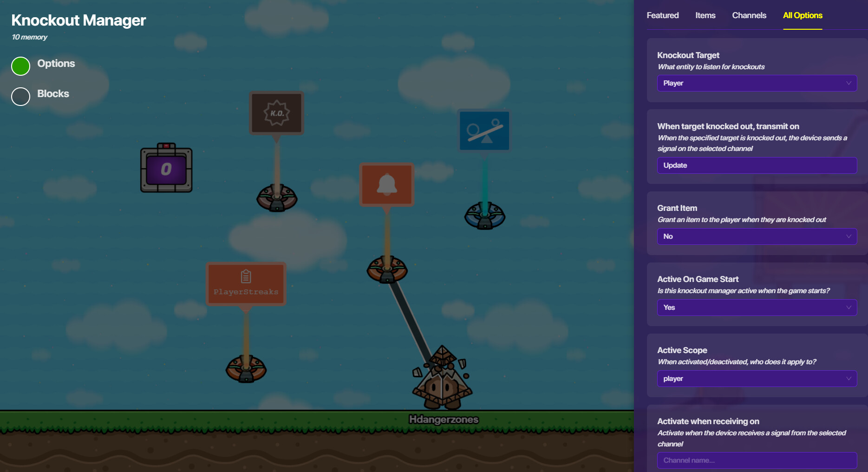
Task: Click the base under the K.O. device
Action: pyautogui.click(x=277, y=198)
